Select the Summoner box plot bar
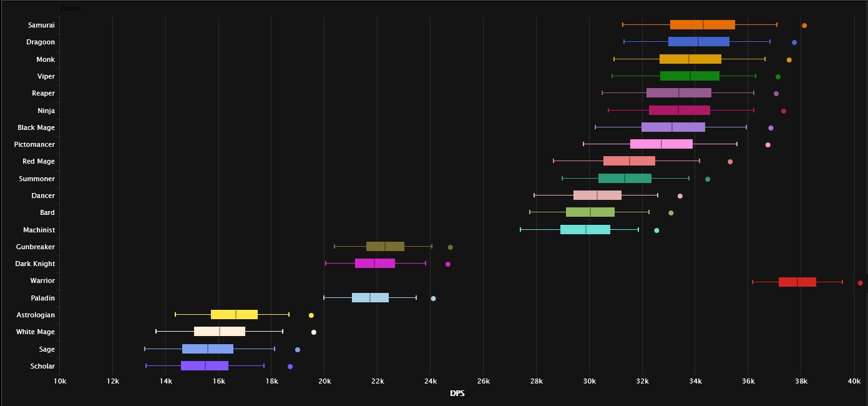Image resolution: width=868 pixels, height=406 pixels. pos(625,179)
